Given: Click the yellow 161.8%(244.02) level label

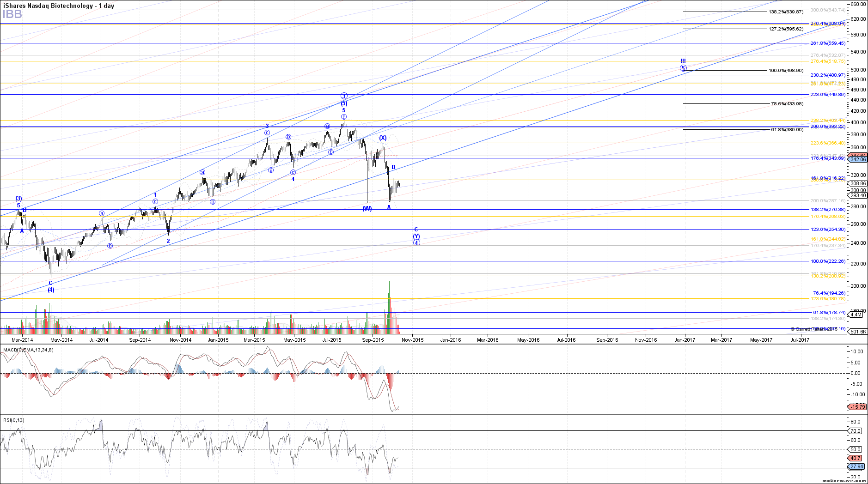Looking at the screenshot, I should click(x=828, y=239).
